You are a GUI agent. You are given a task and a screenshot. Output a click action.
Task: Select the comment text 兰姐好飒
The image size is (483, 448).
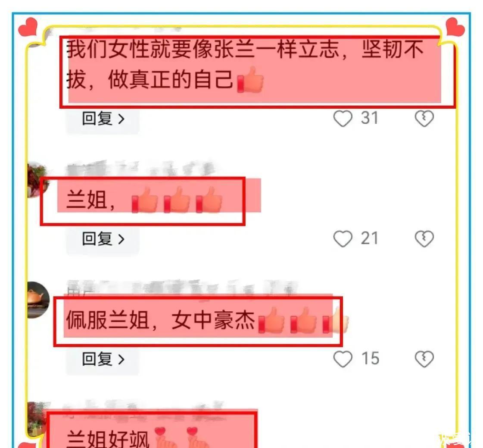(x=108, y=439)
